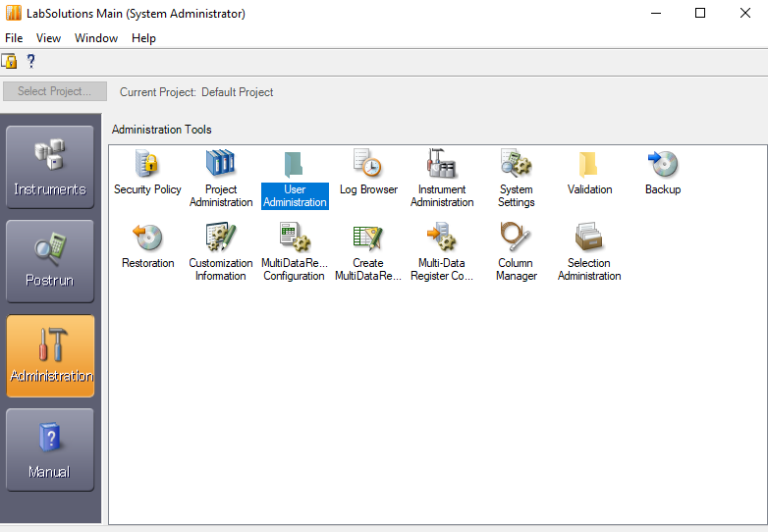The image size is (768, 532).
Task: Open MultiDataRe... Configuration icon
Action: click(295, 252)
